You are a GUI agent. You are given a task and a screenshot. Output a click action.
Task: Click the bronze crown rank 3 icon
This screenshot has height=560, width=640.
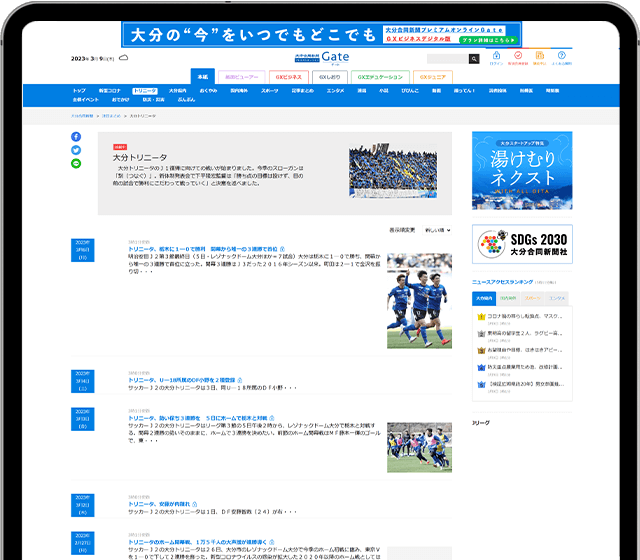pos(481,350)
